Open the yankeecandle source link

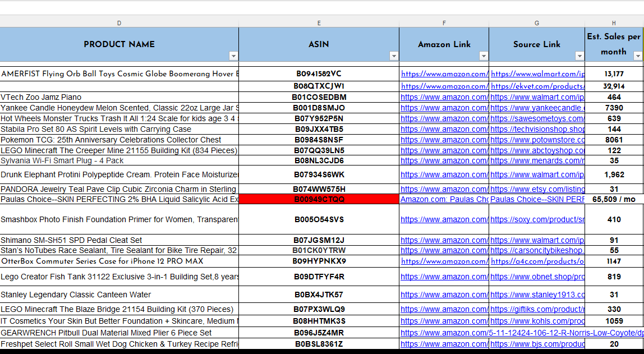pyautogui.click(x=537, y=108)
